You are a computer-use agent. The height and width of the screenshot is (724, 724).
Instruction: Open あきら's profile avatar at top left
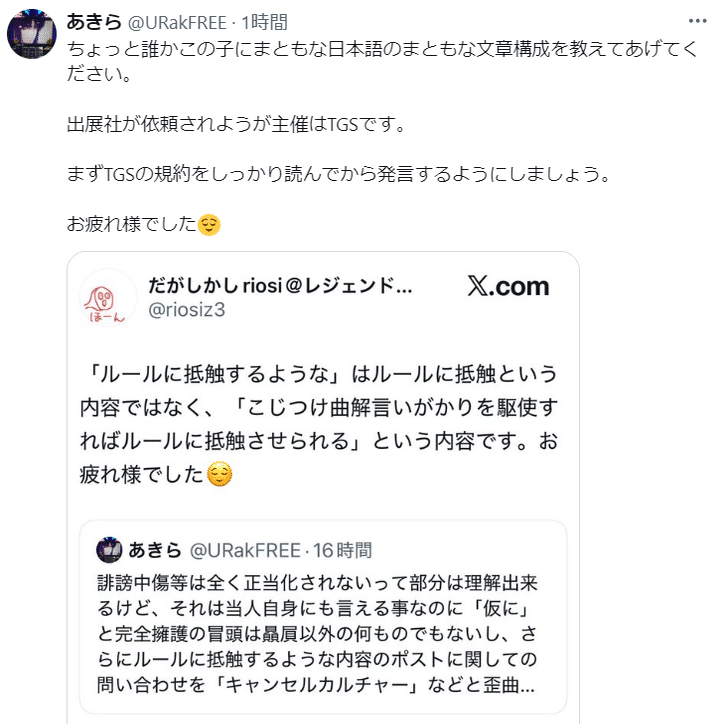coord(31,36)
